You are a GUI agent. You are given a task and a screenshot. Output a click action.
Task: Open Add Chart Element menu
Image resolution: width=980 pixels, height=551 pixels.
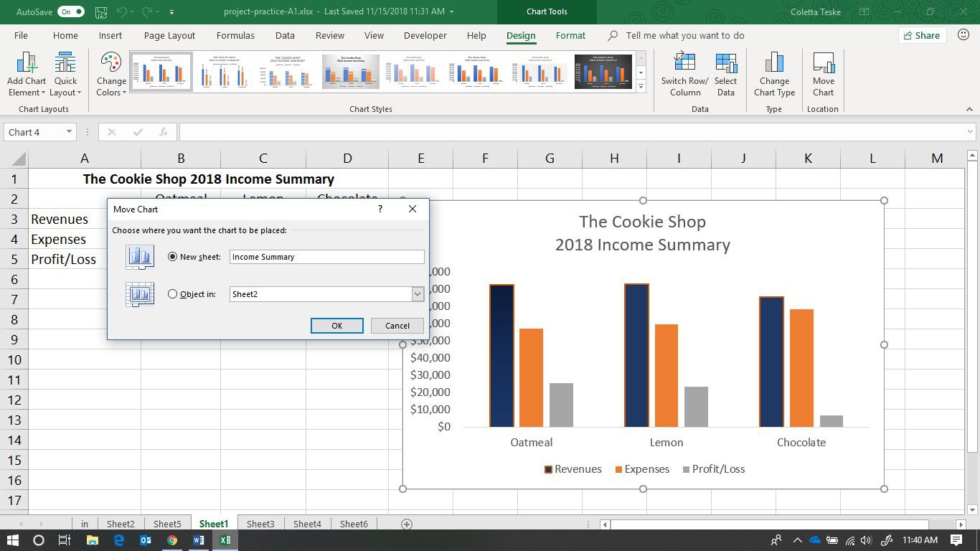27,75
